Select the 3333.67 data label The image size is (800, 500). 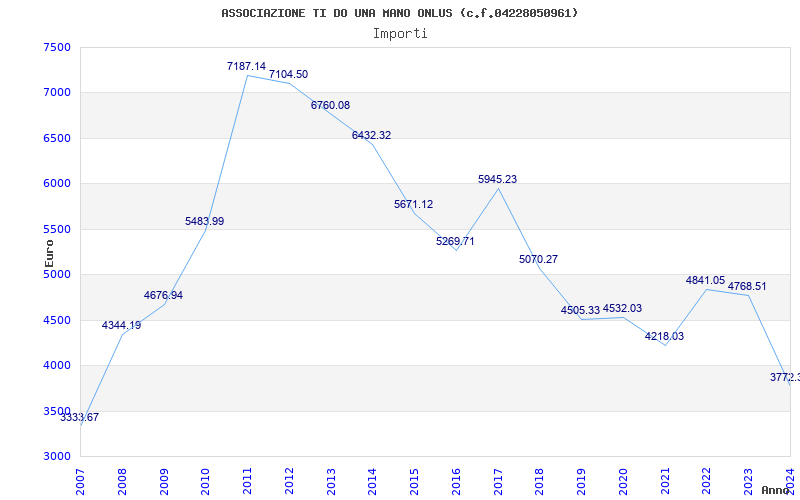[80, 417]
